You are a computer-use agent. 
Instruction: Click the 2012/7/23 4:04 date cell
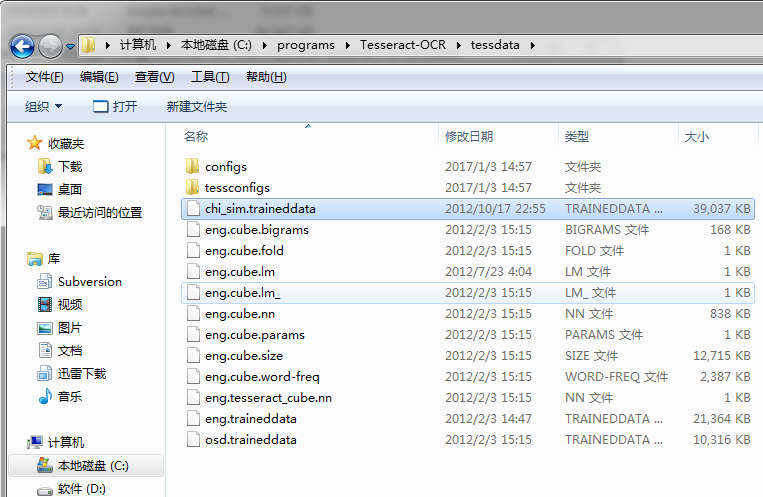point(488,272)
